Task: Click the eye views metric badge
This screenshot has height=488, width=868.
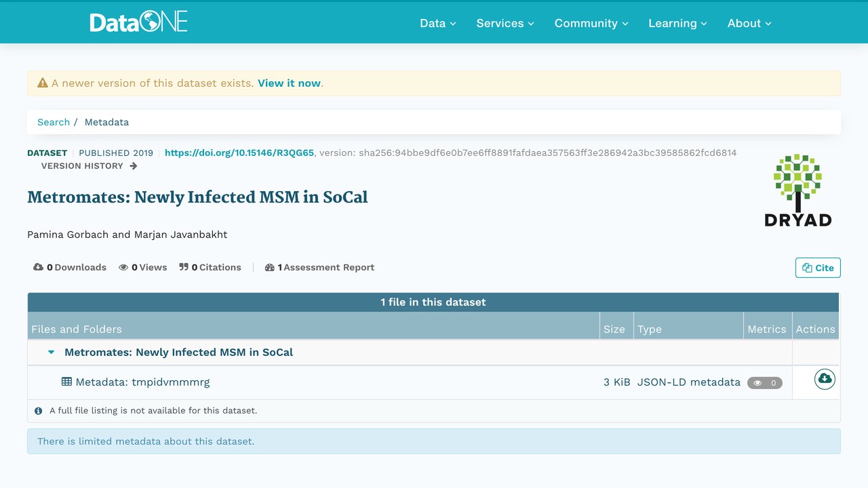Action: (x=765, y=383)
